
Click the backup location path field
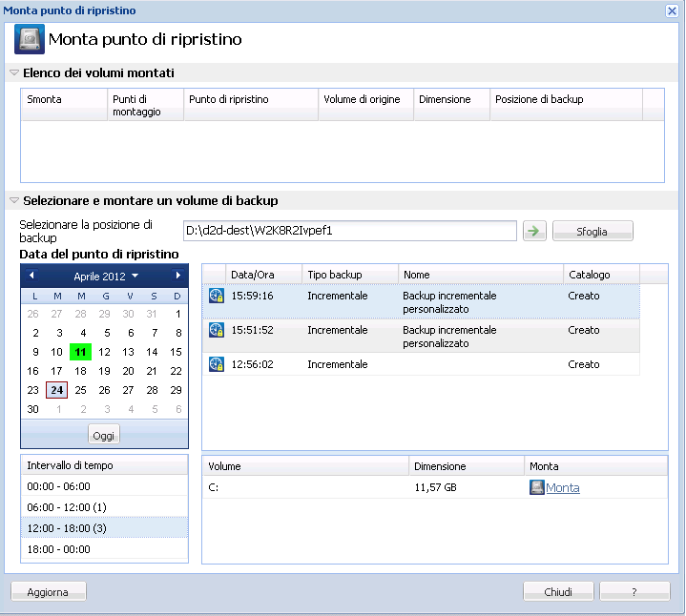click(x=349, y=231)
